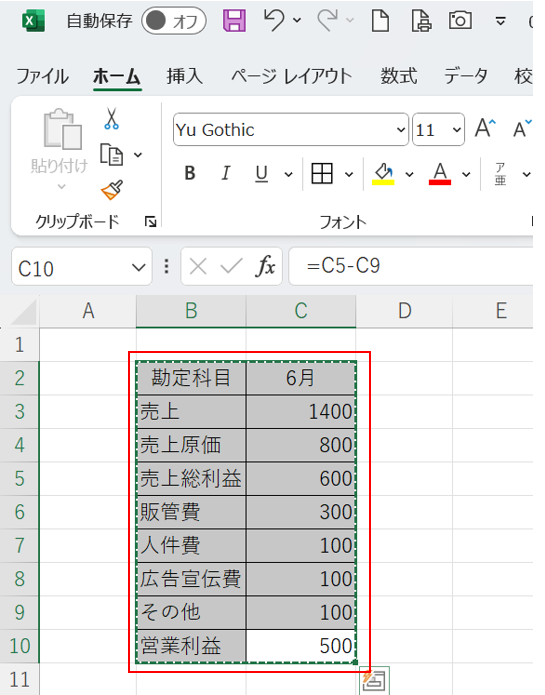Toggle Italic formatting

click(x=226, y=173)
